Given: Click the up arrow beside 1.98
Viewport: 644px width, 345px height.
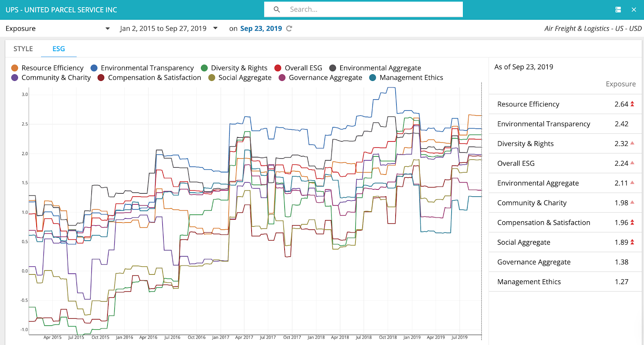Looking at the screenshot, I should (x=632, y=202).
